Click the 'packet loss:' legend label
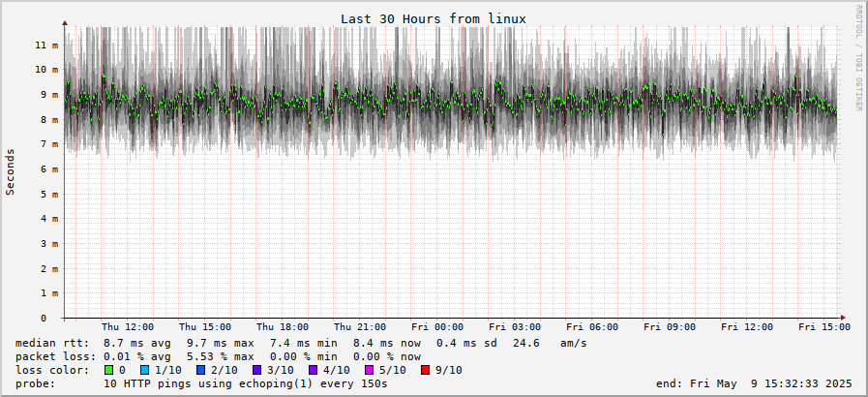This screenshot has height=397, width=868. tap(55, 356)
